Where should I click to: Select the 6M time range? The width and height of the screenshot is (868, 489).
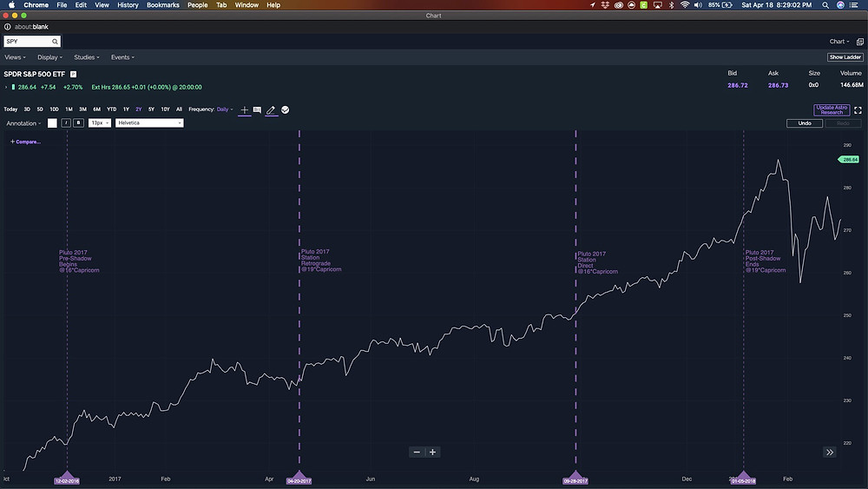click(97, 109)
